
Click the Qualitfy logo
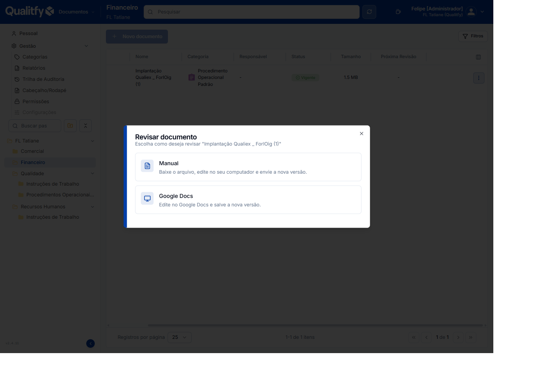tap(30, 11)
